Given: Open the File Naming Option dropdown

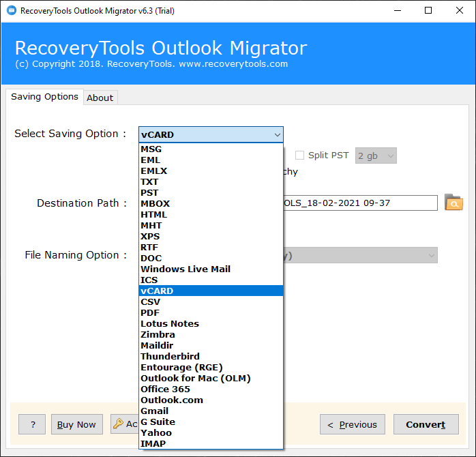Looking at the screenshot, I should pyautogui.click(x=360, y=255).
